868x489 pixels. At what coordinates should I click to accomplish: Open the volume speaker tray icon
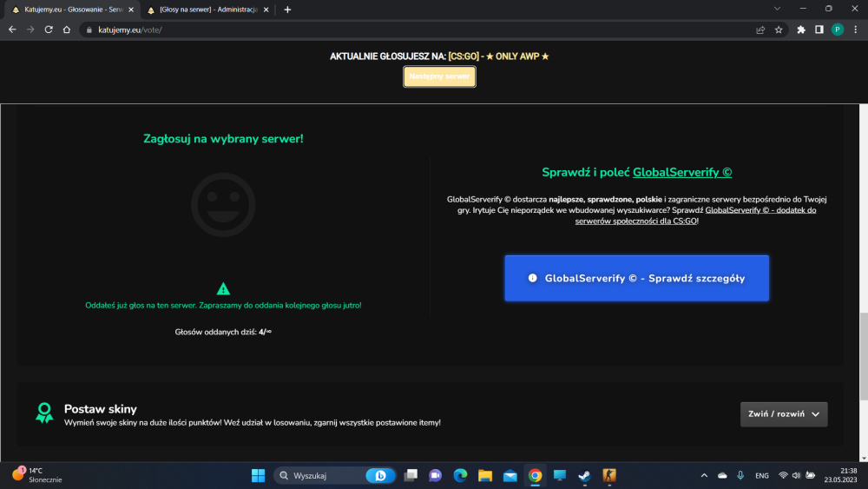796,475
